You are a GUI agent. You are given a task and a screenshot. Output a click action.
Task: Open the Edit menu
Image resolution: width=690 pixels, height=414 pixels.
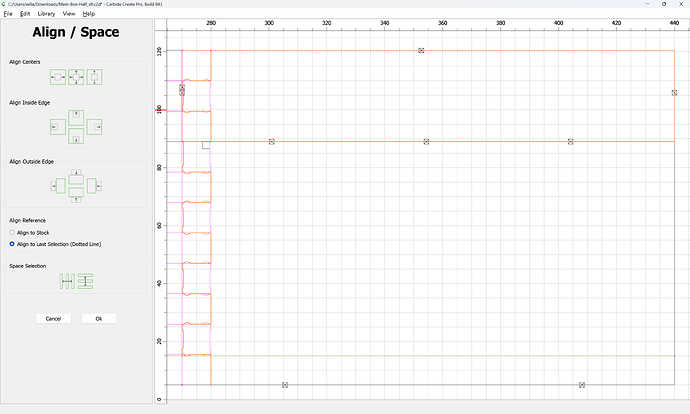click(x=25, y=14)
